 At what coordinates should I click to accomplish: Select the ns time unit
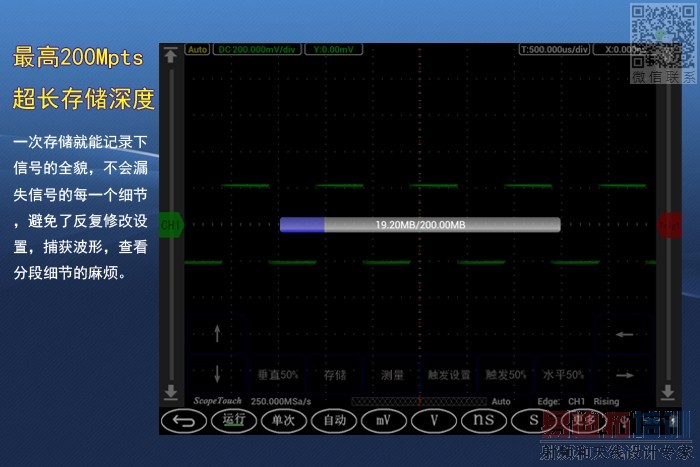pyautogui.click(x=484, y=421)
